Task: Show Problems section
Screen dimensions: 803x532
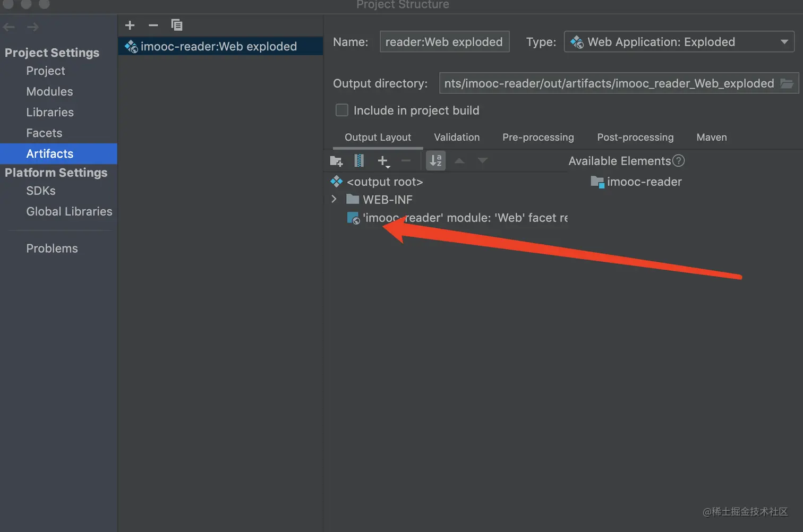Action: tap(52, 248)
